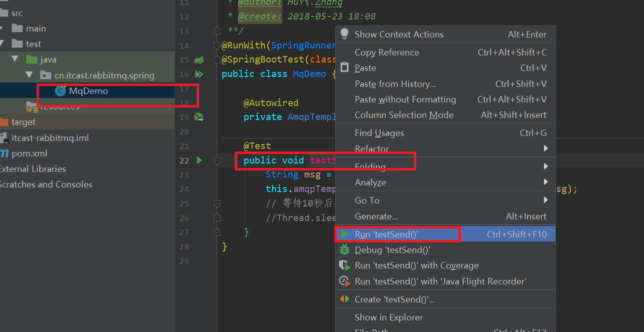
Task: Click the @create doc tag on line 12
Action: (260, 16)
